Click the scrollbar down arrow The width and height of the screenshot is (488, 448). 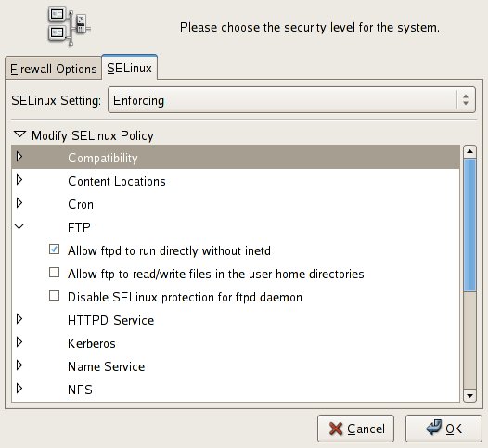coord(469,396)
